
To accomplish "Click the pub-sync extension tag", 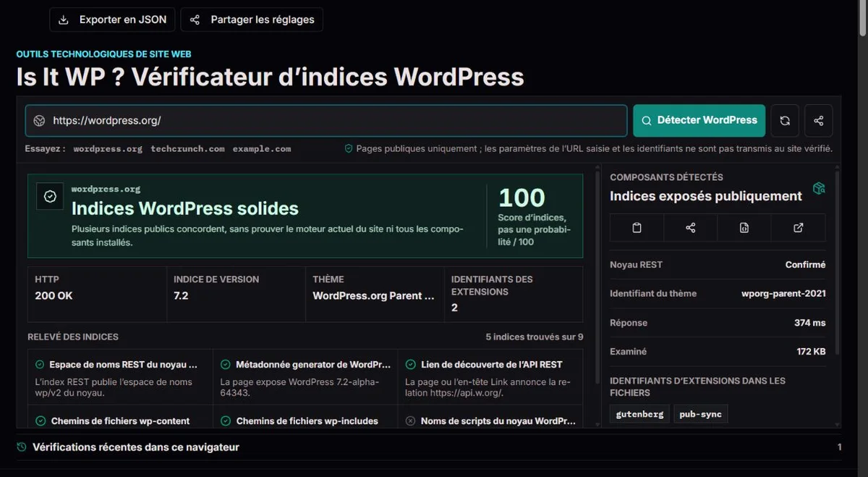I will pos(701,415).
